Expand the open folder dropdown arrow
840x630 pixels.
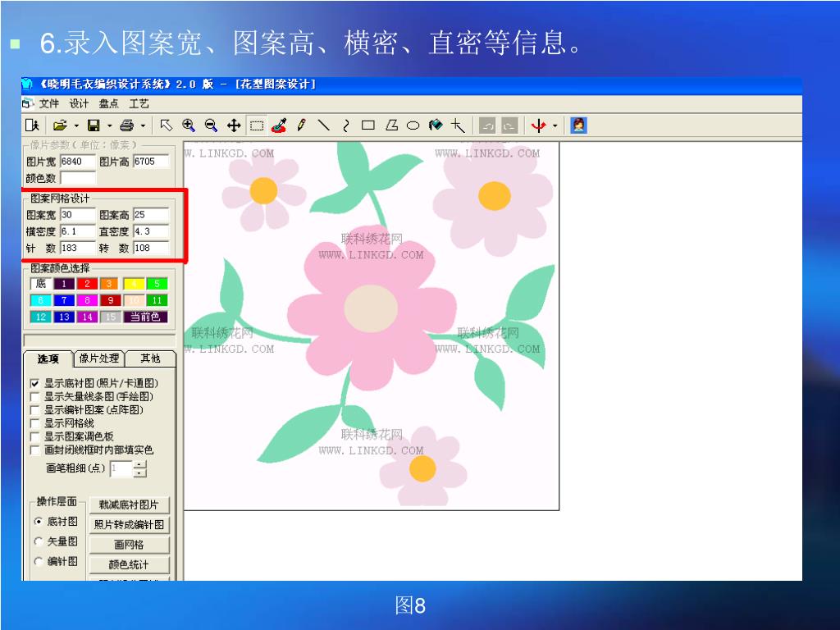click(76, 126)
